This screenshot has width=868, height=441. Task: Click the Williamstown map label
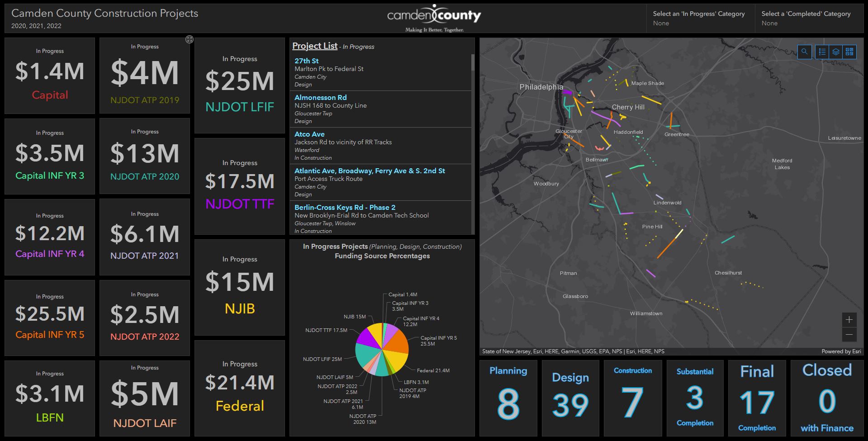click(646, 313)
